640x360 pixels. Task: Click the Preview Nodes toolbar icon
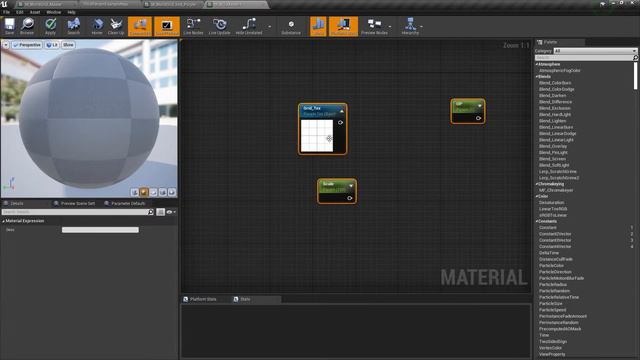374,26
